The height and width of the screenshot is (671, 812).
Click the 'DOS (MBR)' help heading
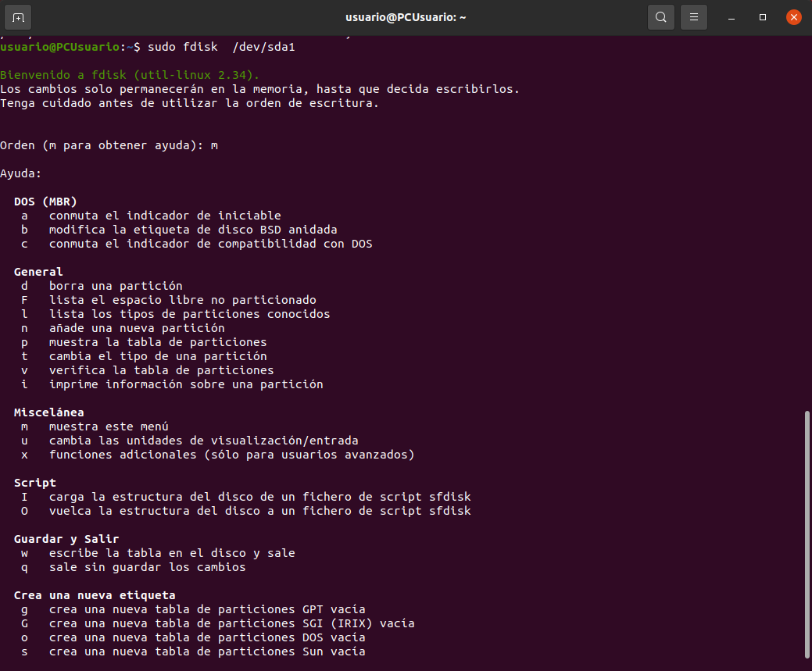click(45, 202)
